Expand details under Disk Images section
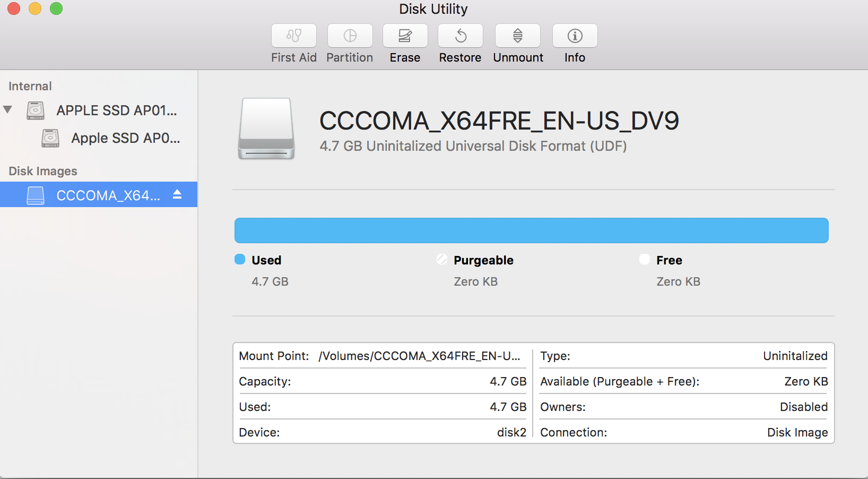868x479 pixels. coord(43,171)
